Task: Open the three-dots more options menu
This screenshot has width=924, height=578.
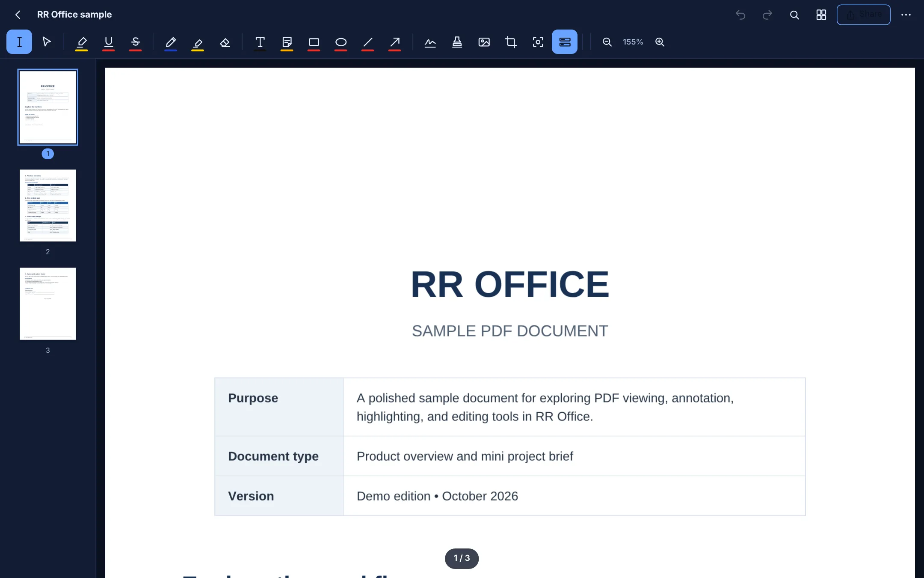Action: coord(906,15)
